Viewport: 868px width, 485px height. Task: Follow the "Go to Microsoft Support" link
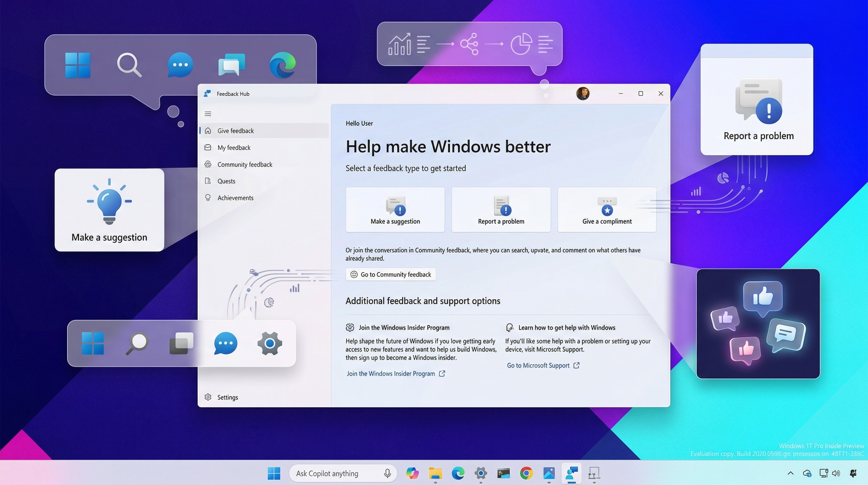pos(538,365)
